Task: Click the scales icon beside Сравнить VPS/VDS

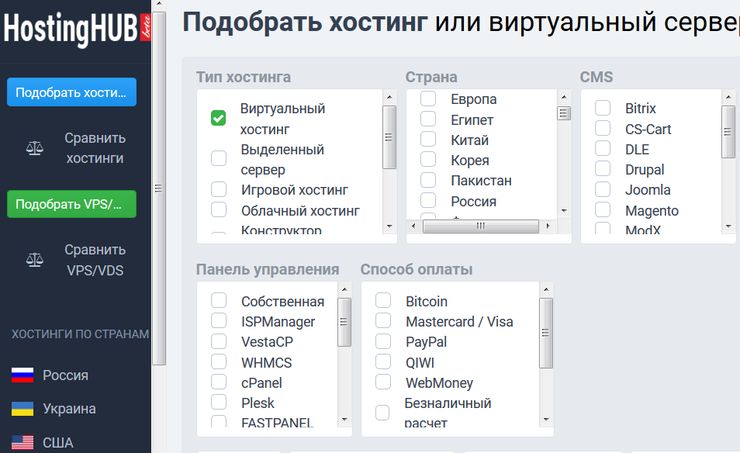Action: coord(34,260)
